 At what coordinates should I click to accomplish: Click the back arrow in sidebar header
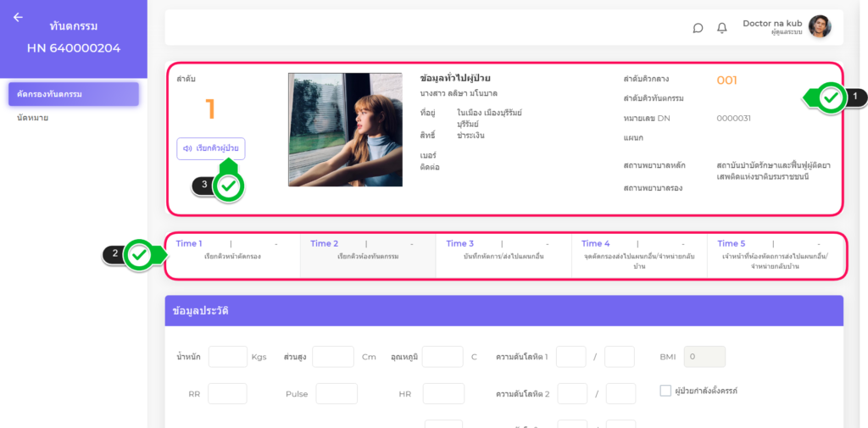coord(19,17)
